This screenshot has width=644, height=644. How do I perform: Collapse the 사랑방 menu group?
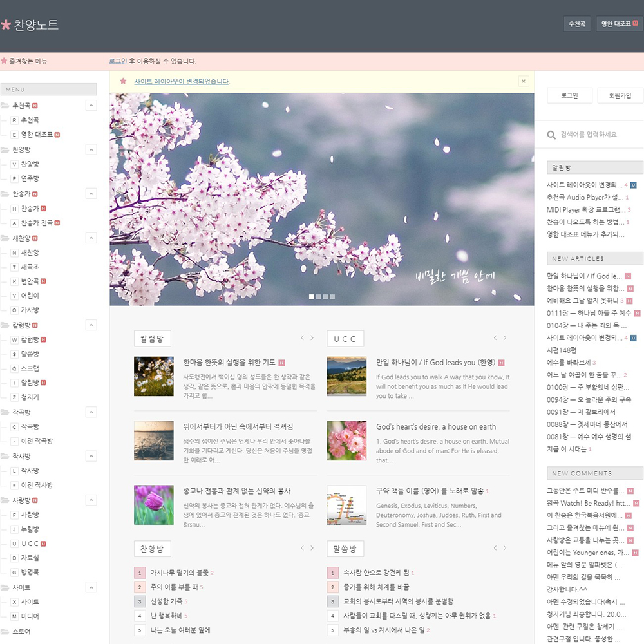pyautogui.click(x=91, y=500)
